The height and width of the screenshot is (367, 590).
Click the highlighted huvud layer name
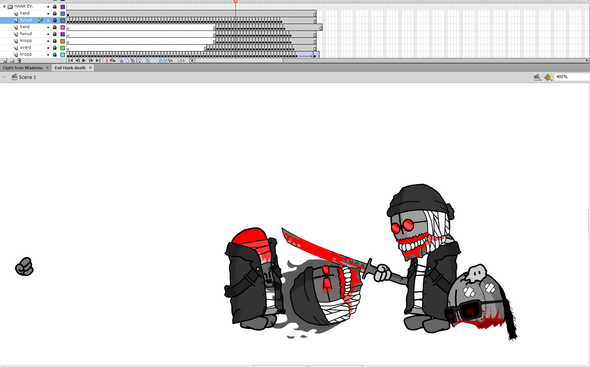(x=26, y=20)
